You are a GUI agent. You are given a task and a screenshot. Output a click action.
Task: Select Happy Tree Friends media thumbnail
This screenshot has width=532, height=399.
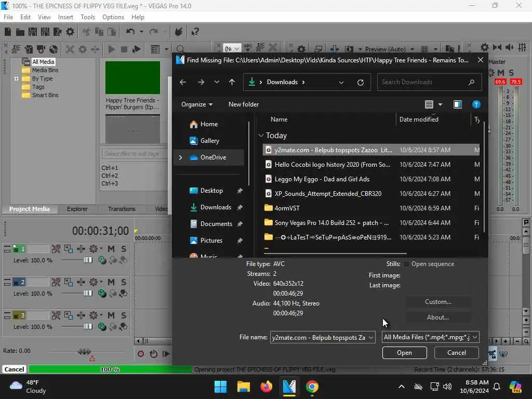pyautogui.click(x=132, y=78)
